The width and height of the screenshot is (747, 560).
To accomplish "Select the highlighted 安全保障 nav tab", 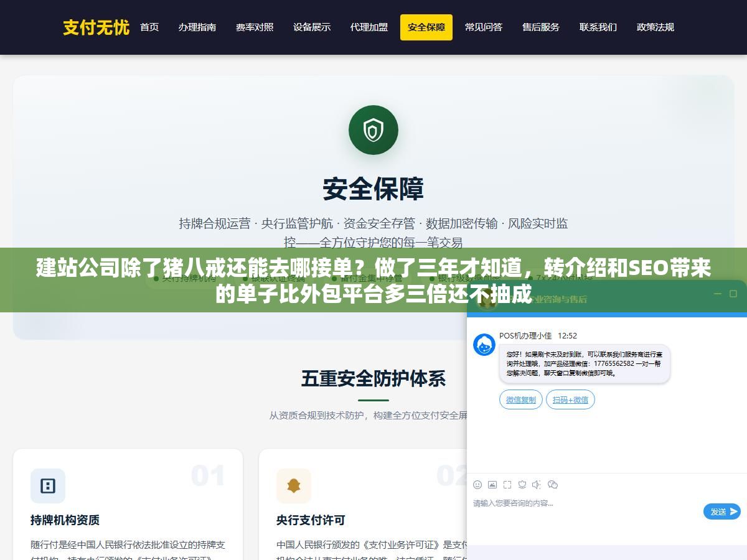I will point(426,27).
